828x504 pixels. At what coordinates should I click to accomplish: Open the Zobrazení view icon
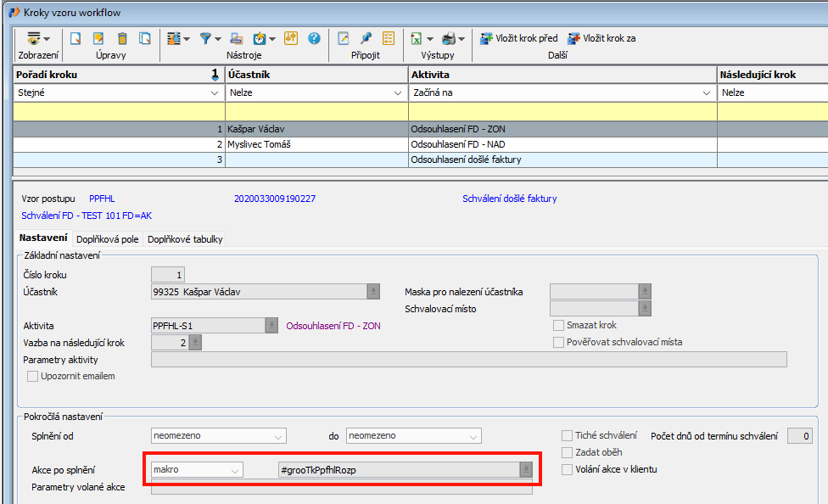tap(34, 39)
